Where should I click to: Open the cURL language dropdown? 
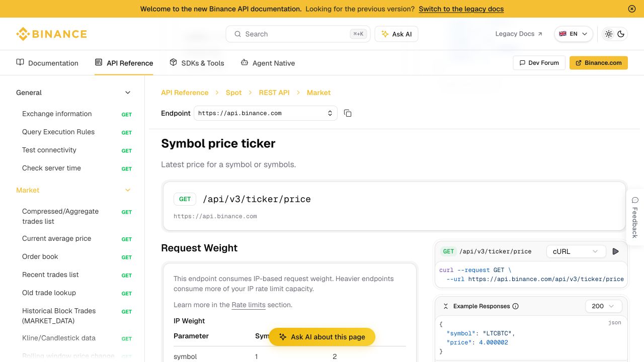[576, 251]
